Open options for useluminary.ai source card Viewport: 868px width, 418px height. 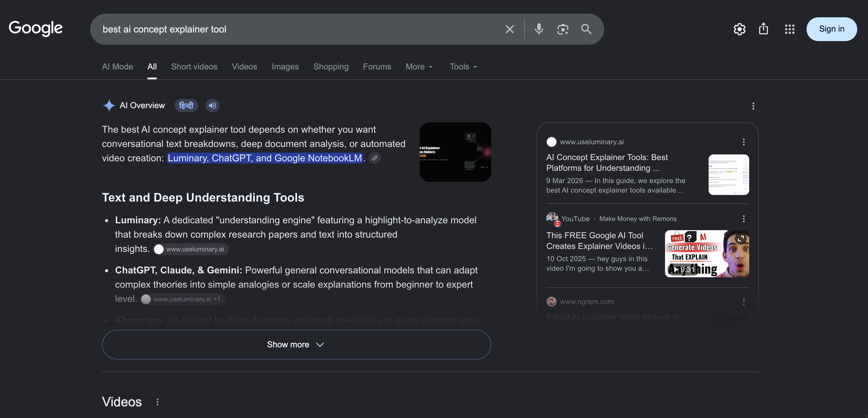(x=743, y=142)
